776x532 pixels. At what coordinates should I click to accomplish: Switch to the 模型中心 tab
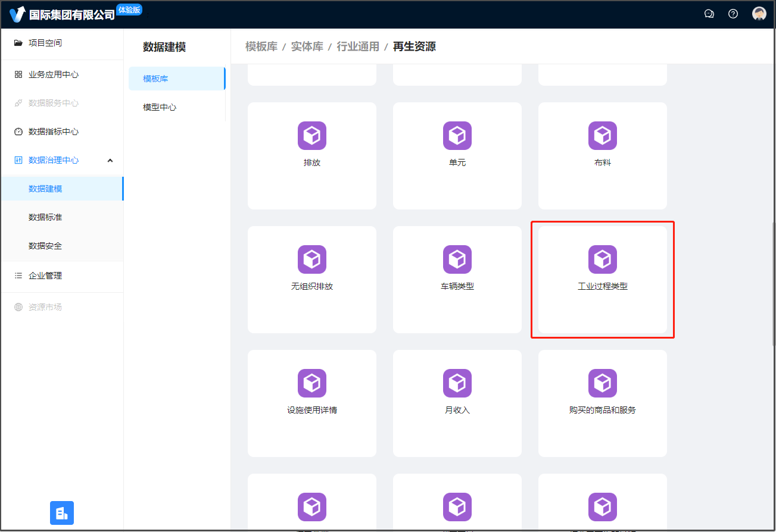tap(160, 107)
